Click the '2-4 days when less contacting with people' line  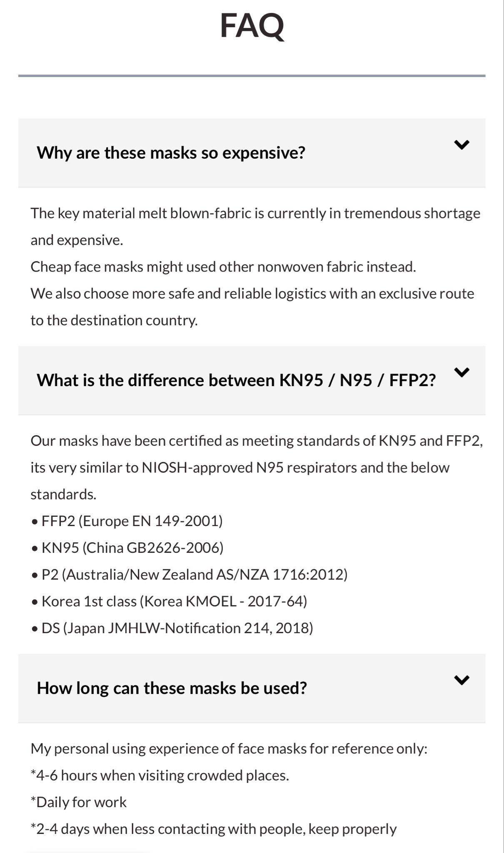(214, 828)
